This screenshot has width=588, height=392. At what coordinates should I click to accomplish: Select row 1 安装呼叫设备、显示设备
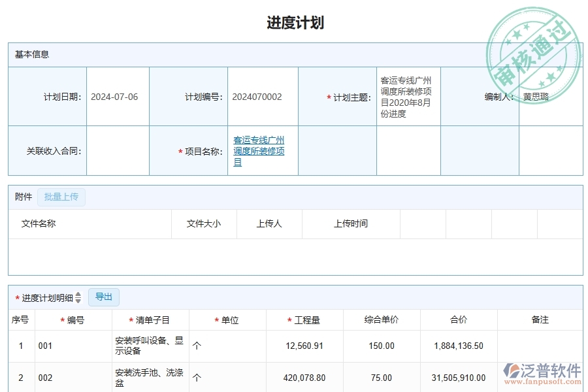(x=149, y=346)
